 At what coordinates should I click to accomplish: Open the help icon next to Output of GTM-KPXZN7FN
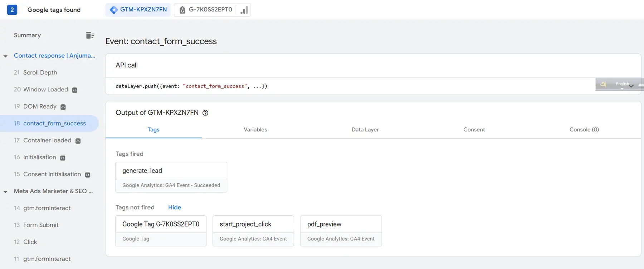click(x=205, y=113)
